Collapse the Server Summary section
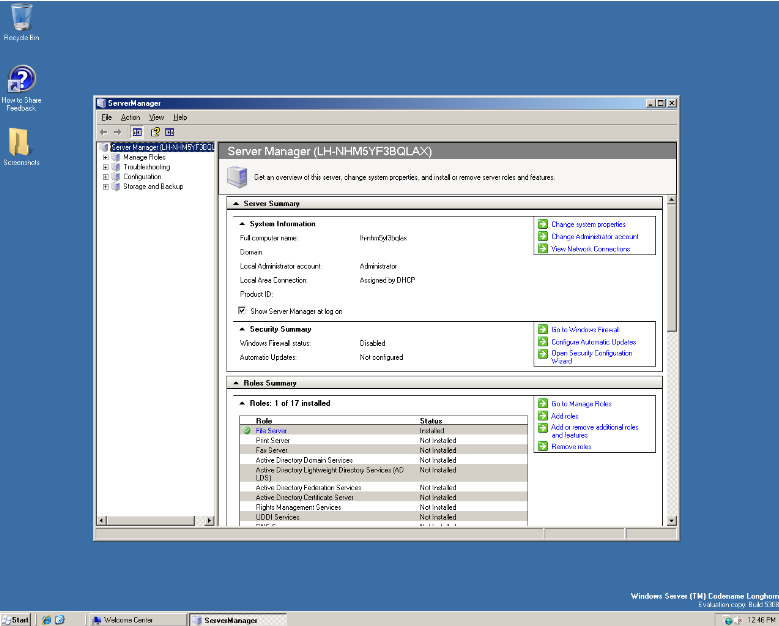 236,204
